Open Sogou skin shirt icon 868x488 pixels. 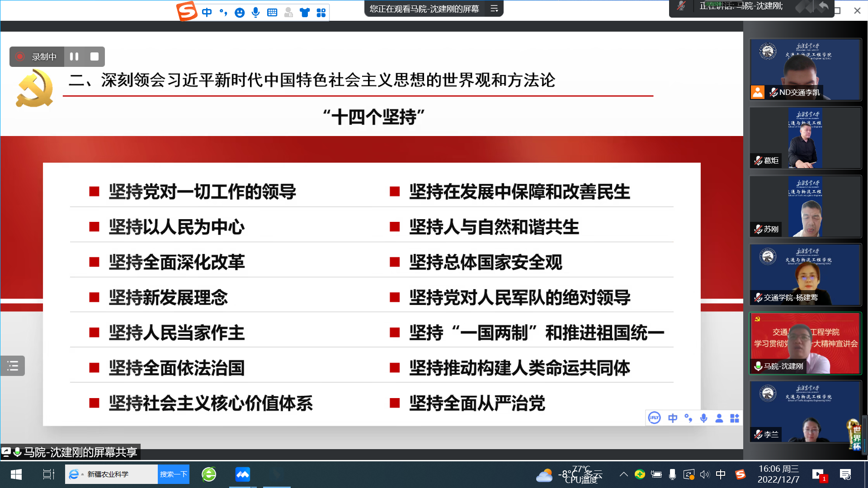point(305,13)
